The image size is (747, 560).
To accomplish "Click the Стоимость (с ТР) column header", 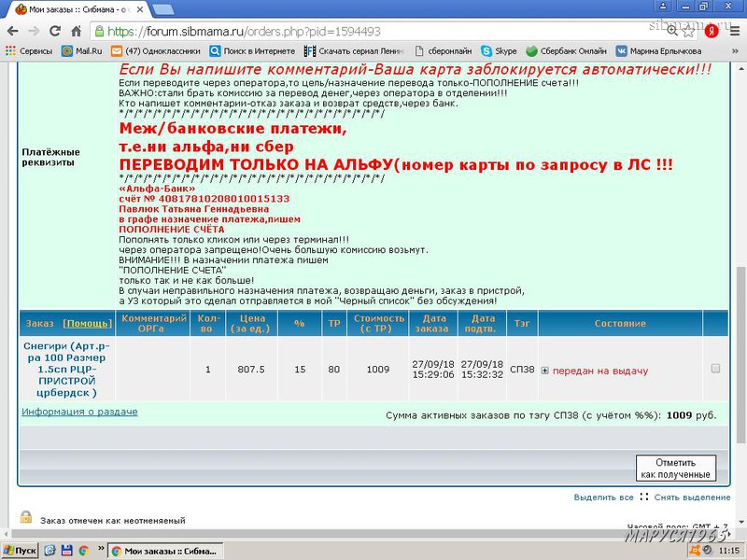I will (379, 323).
